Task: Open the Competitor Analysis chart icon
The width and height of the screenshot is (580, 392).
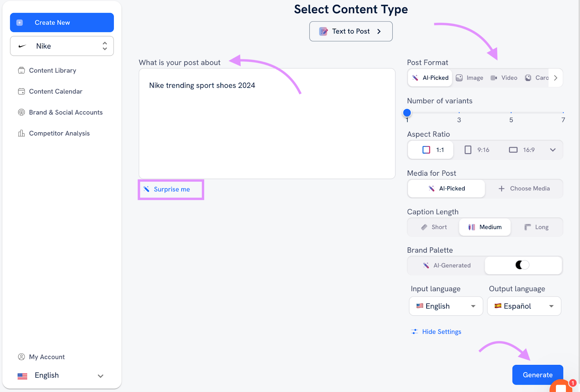Action: (x=21, y=133)
